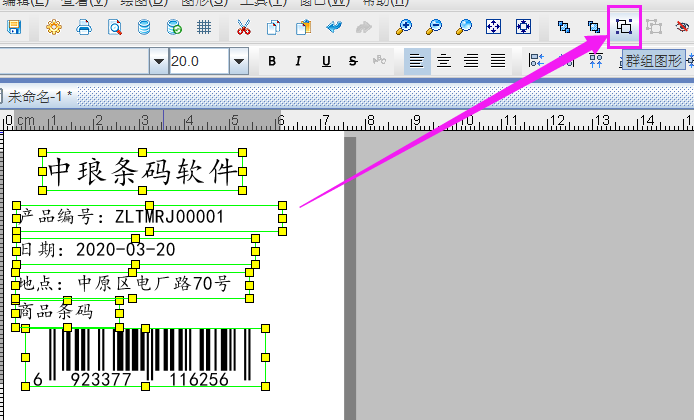Select justify text alignment button
This screenshot has width=694, height=420.
(498, 61)
